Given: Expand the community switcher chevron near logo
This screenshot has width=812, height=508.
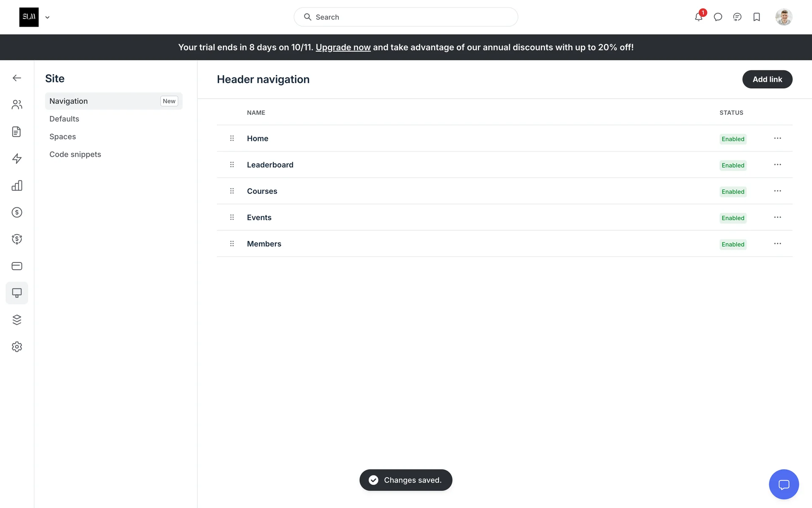Looking at the screenshot, I should click(x=47, y=17).
